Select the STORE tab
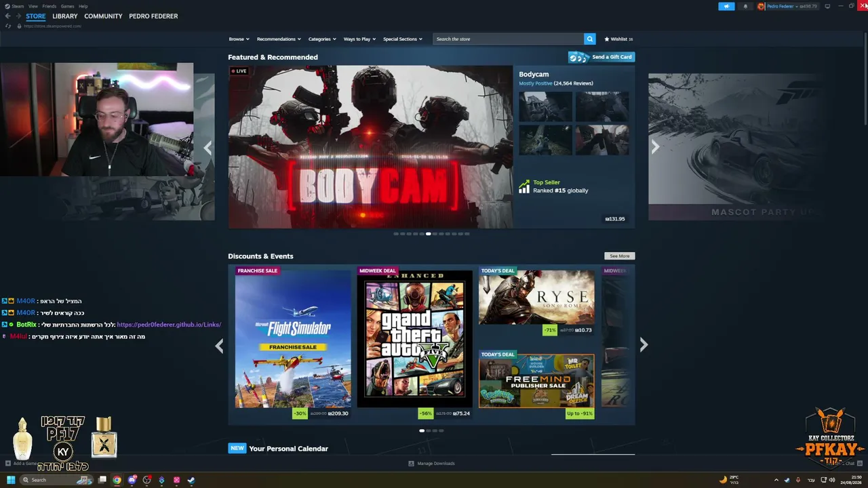The image size is (868, 488). [36, 16]
